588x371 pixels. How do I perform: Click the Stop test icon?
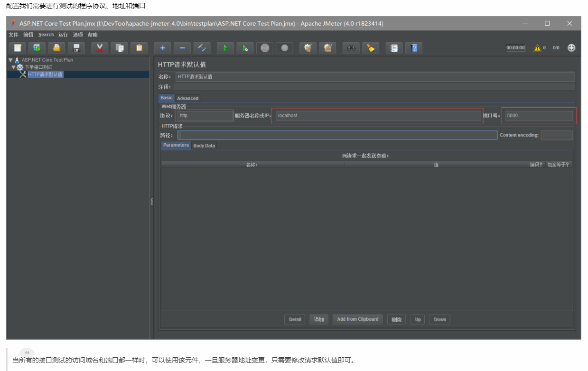(x=265, y=48)
